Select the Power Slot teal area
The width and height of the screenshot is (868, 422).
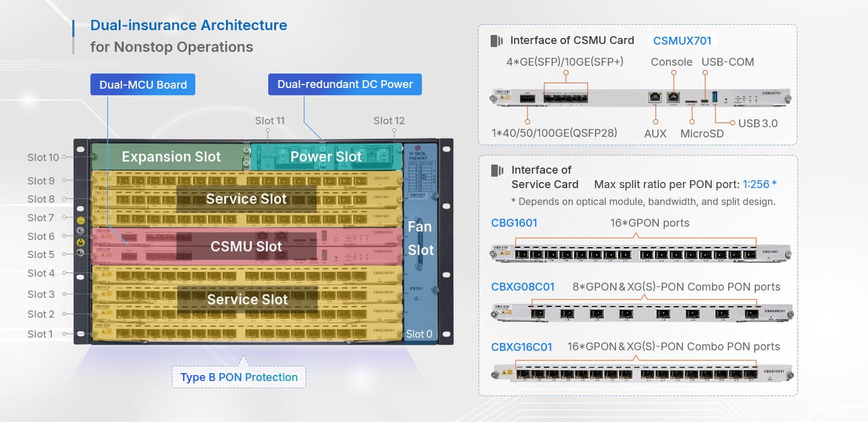tap(326, 157)
